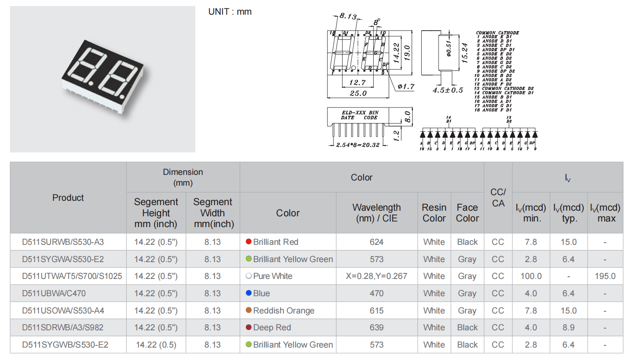Click the white circle beside Pure White
The height and width of the screenshot is (364, 633).
248,276
